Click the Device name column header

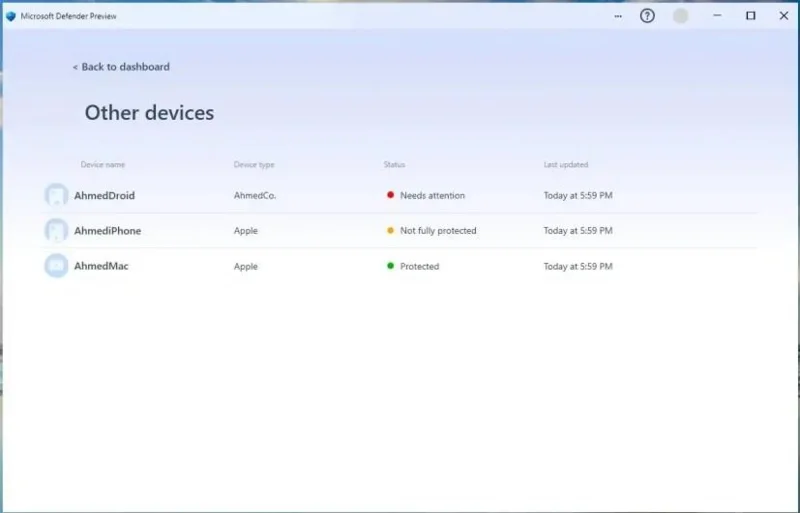[103, 164]
